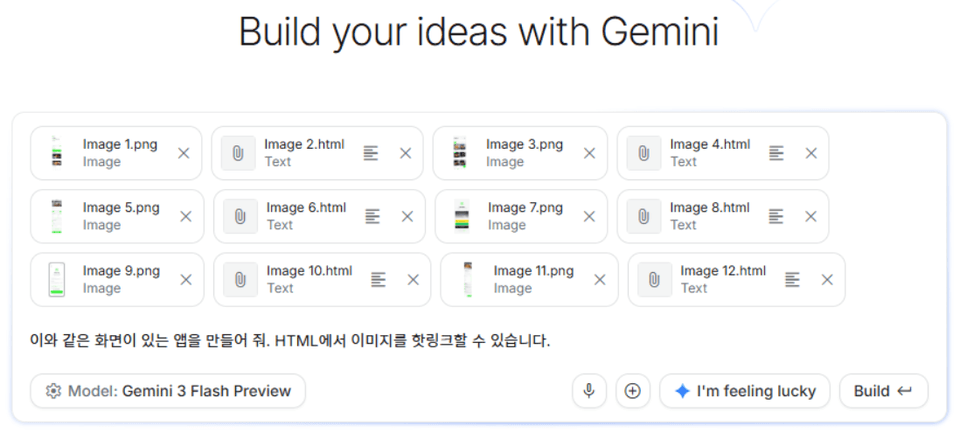Viewport: 960px width, 441px height.
Task: Remove the Image 4.html attachment
Action: (811, 153)
